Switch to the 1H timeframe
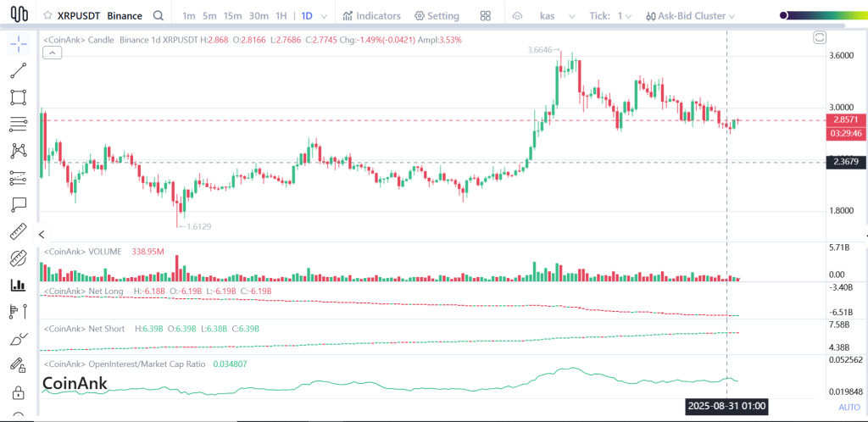 (281, 15)
